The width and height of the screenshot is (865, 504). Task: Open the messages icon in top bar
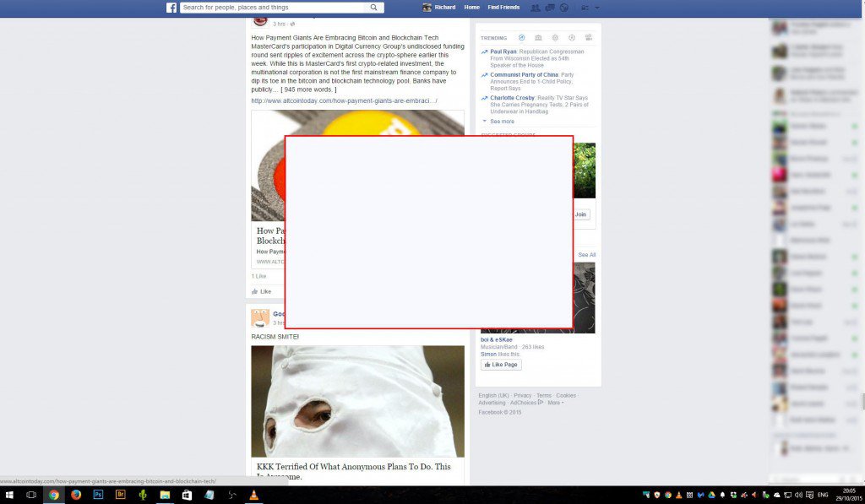pyautogui.click(x=549, y=8)
